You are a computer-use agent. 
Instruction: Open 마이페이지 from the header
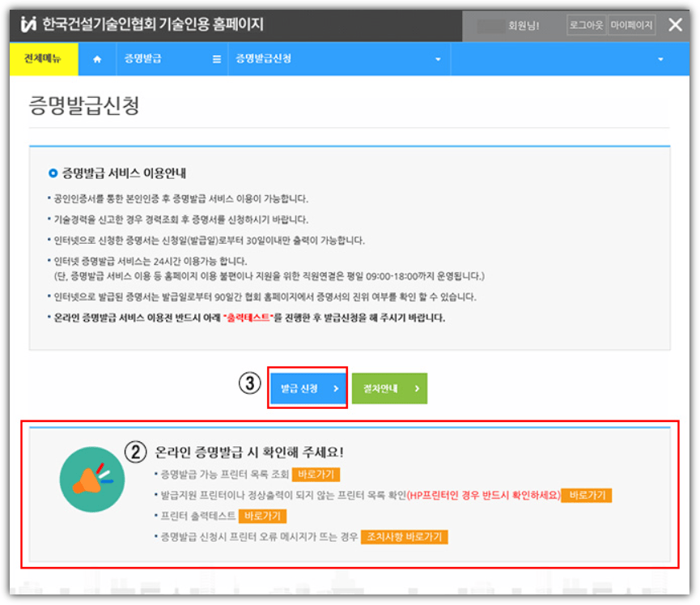pyautogui.click(x=631, y=25)
